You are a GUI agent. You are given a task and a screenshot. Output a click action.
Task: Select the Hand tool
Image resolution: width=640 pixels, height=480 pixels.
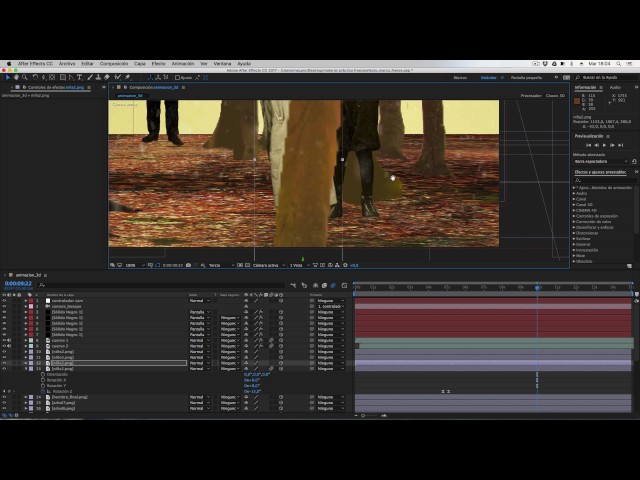tap(16, 77)
